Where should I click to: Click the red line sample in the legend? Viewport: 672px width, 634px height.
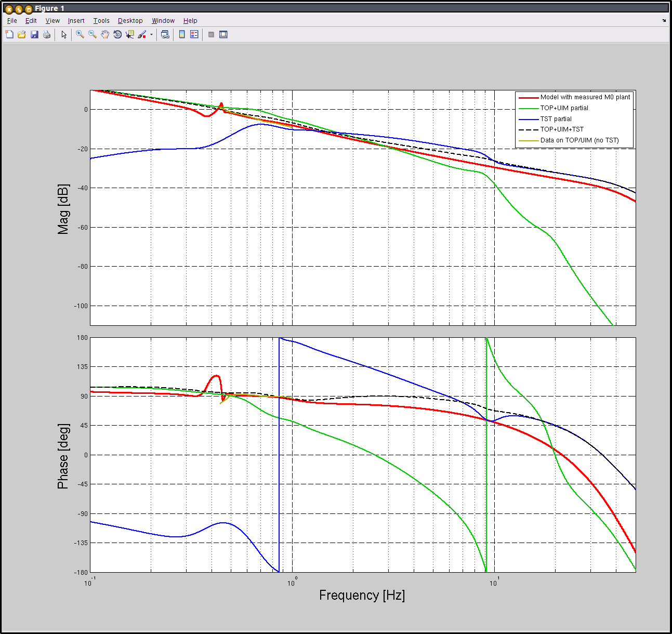pyautogui.click(x=528, y=98)
